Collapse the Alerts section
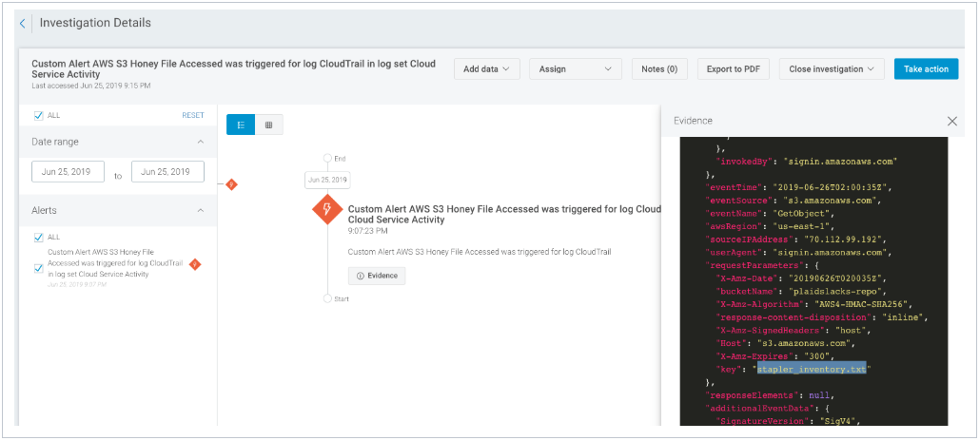980x441 pixels. tap(201, 210)
